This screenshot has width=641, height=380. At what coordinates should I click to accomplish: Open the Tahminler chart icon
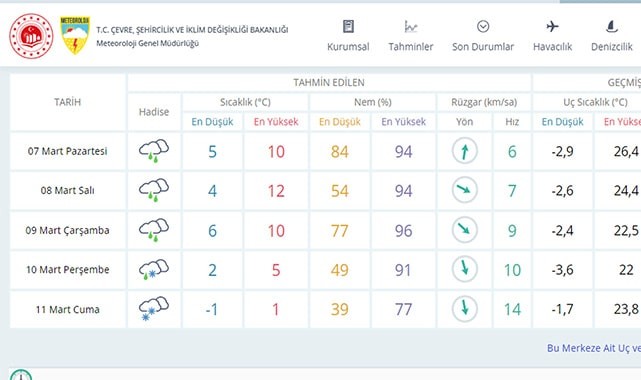click(410, 27)
